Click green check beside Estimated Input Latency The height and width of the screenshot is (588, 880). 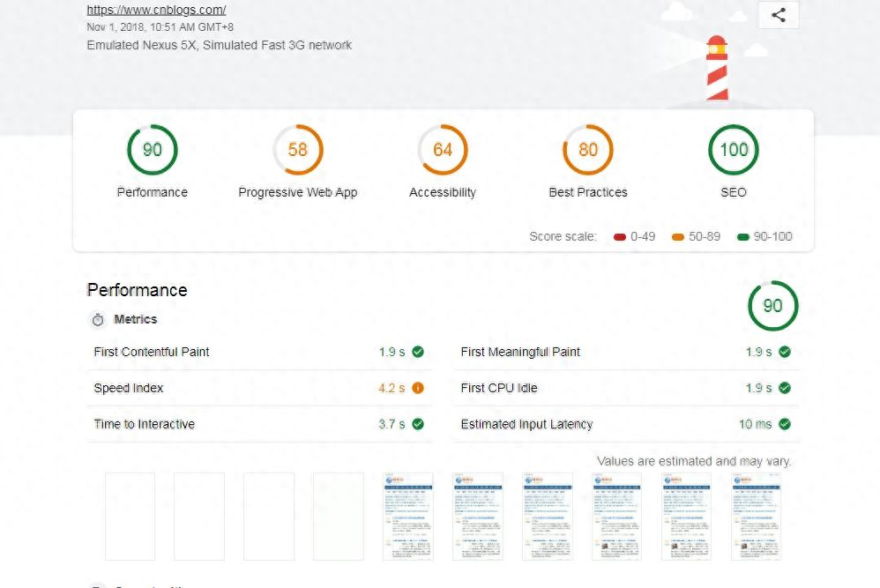pyautogui.click(x=785, y=424)
